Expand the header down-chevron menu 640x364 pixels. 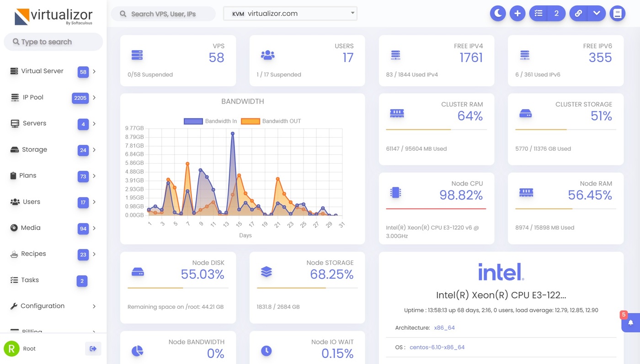point(597,14)
